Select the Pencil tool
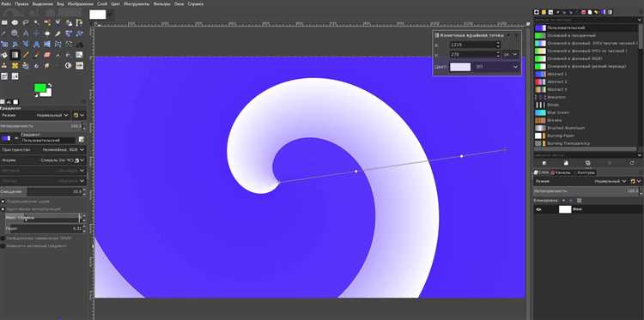The height and width of the screenshot is (320, 644). coord(26,55)
